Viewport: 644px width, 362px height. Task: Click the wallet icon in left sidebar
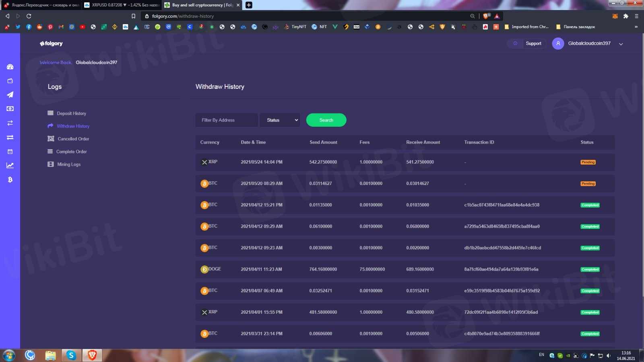[10, 81]
